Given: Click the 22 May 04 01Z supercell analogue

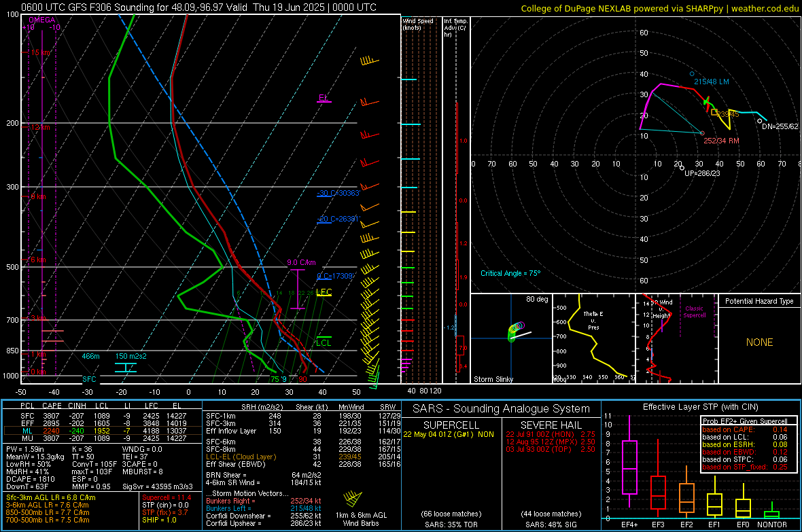Looking at the screenshot, I should point(449,434).
